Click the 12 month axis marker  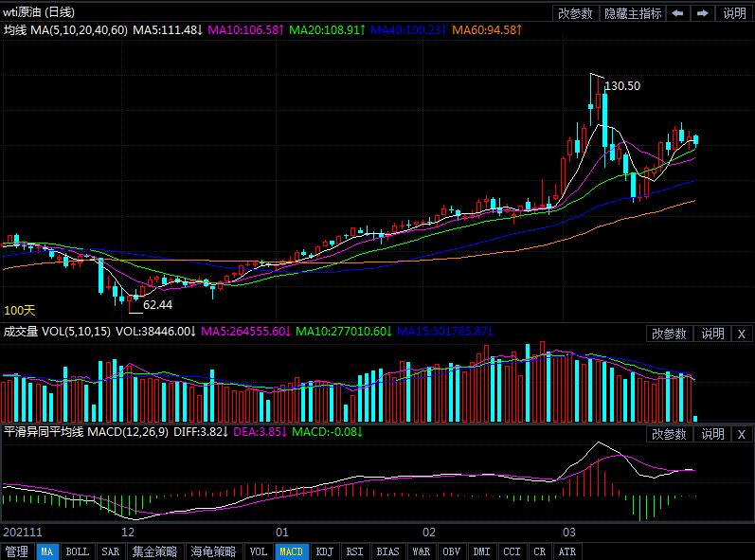tap(128, 533)
